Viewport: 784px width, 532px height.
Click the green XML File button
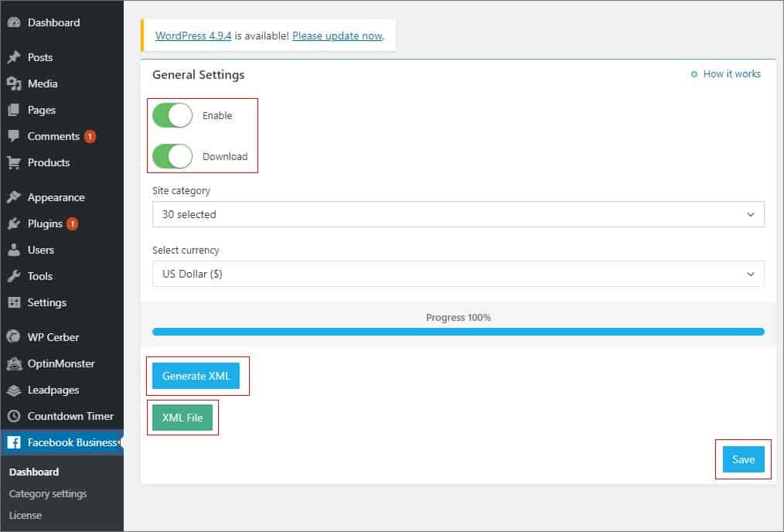pyautogui.click(x=182, y=418)
